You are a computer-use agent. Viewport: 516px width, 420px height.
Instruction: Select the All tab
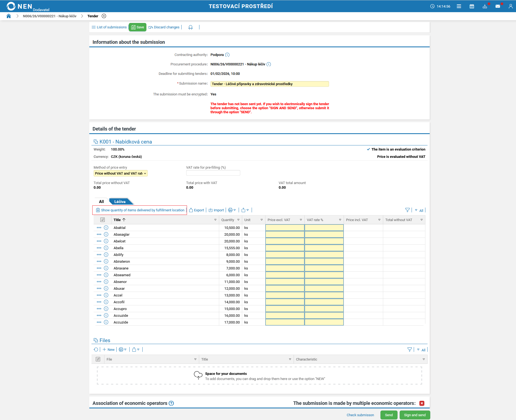click(x=101, y=202)
